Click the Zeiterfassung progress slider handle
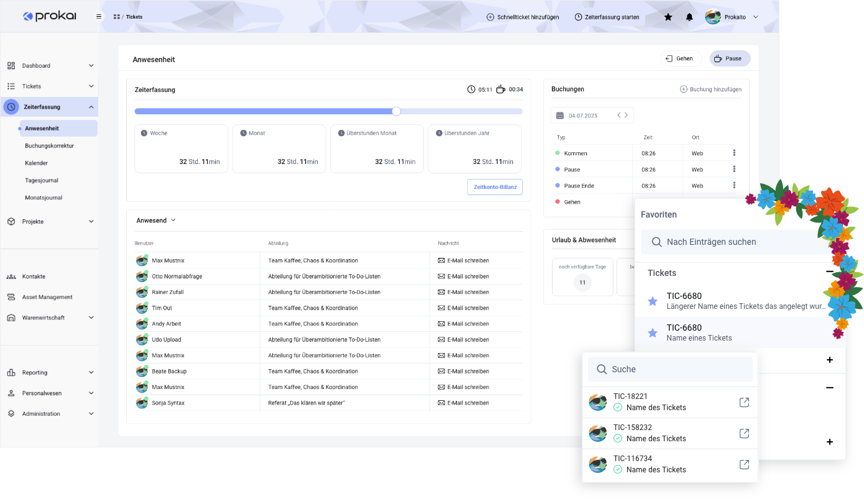The image size is (864, 504). coord(397,111)
